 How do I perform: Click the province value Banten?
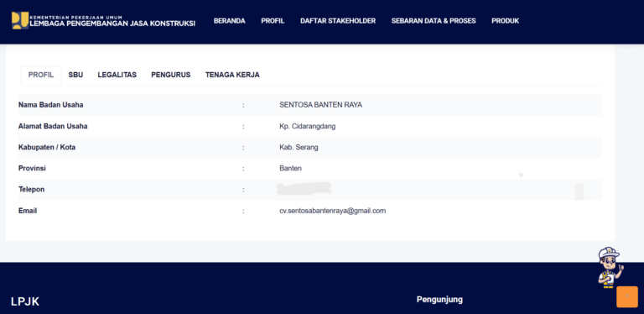point(290,168)
